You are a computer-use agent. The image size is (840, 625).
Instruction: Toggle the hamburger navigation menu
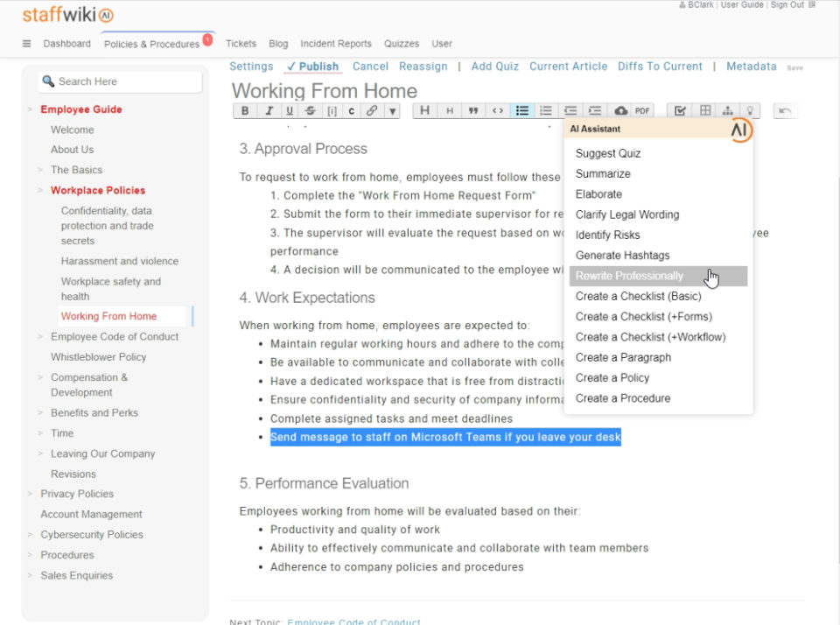(26, 44)
